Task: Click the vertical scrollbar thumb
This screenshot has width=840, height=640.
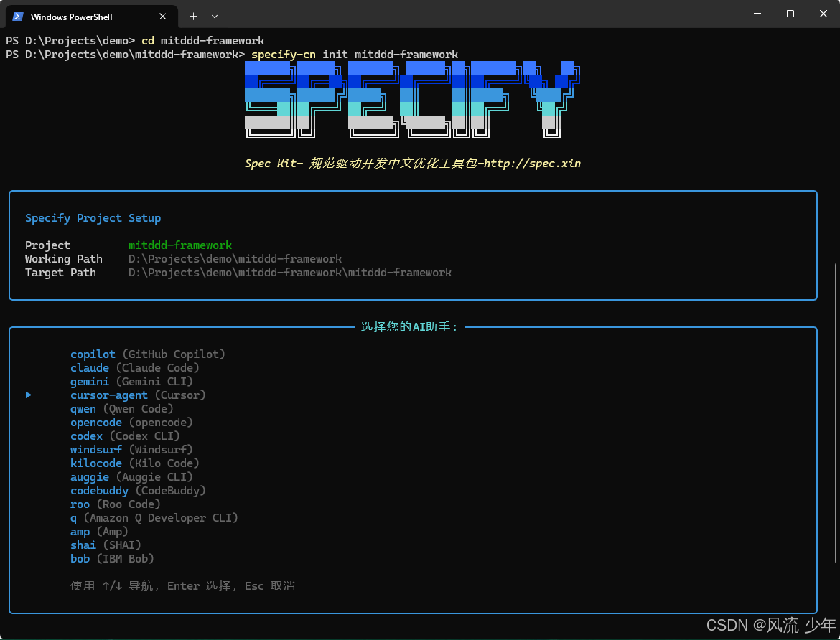Action: pyautogui.click(x=836, y=413)
